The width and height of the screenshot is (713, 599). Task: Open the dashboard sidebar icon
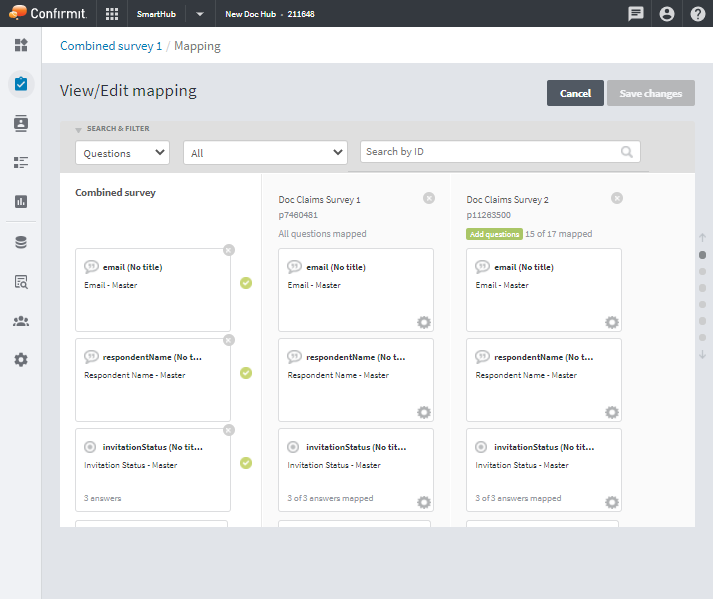(21, 45)
